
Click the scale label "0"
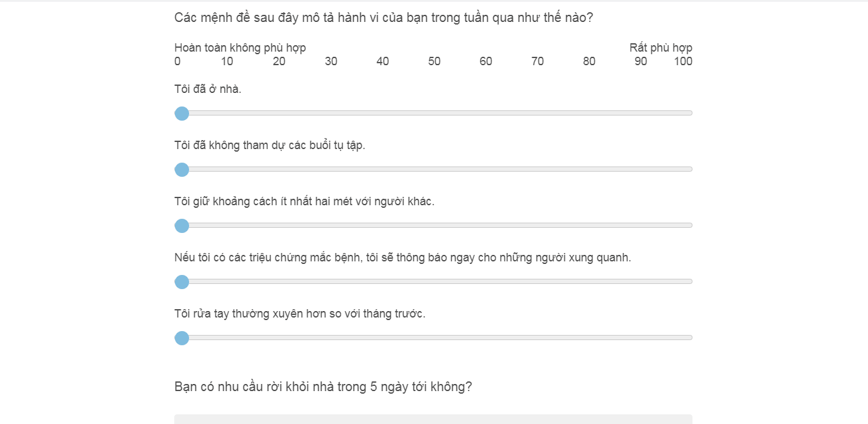[177, 61]
